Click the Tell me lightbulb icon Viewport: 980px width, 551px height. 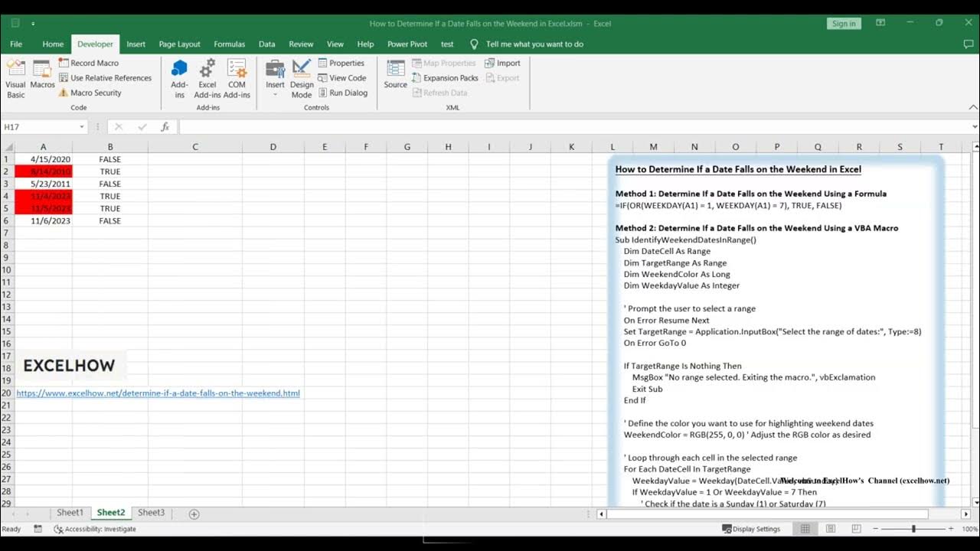point(474,44)
